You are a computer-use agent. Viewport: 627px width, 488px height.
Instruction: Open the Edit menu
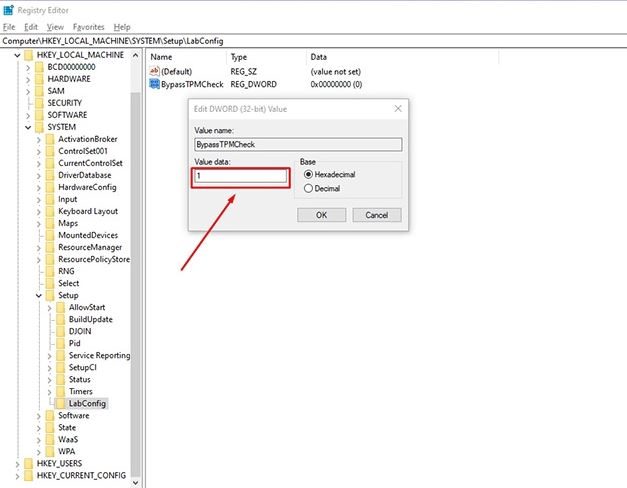pyautogui.click(x=31, y=27)
